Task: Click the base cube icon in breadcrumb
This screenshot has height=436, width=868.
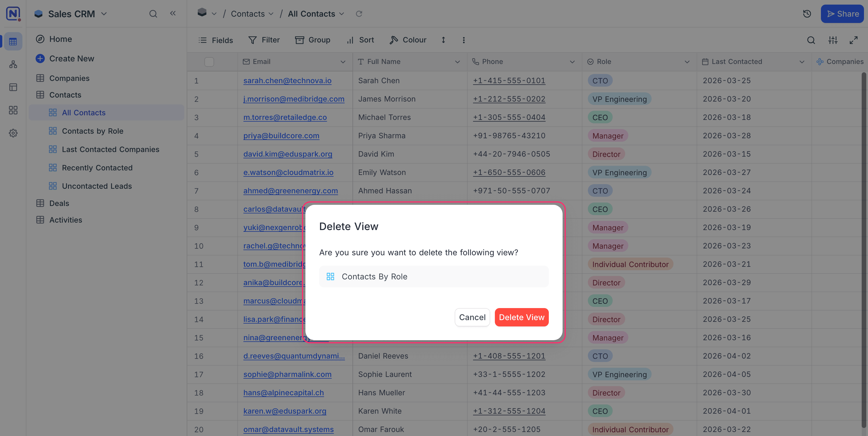Action: [202, 12]
